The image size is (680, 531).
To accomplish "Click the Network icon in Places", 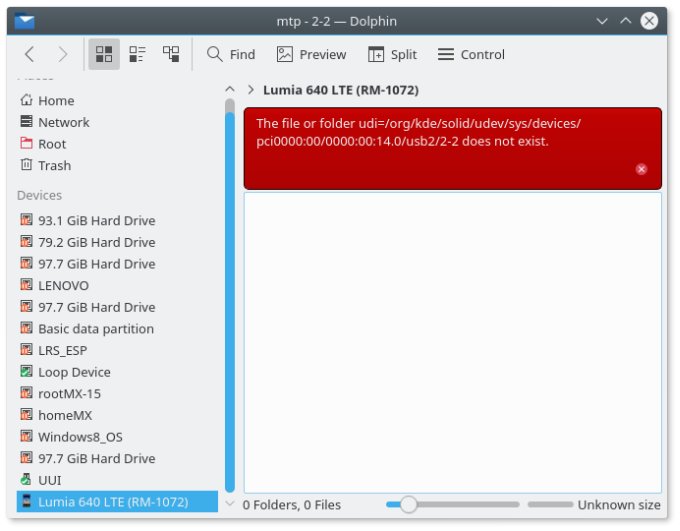I will coord(26,121).
